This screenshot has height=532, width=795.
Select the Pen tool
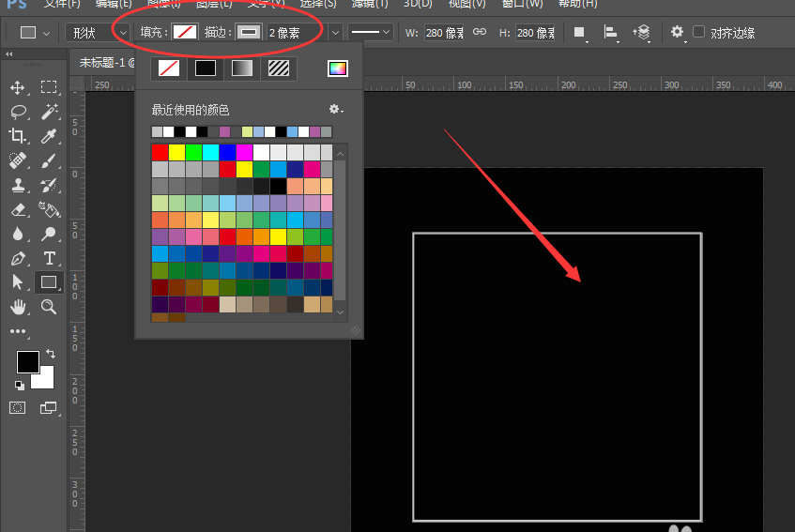17,258
